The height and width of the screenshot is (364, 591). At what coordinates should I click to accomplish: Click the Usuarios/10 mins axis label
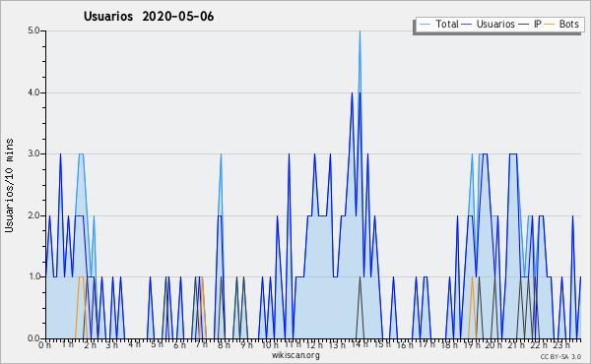tap(9, 186)
